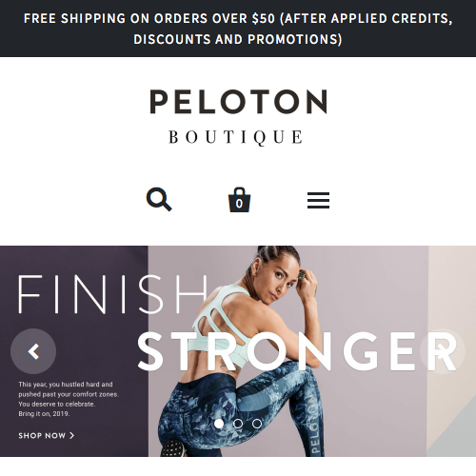The image size is (476, 476).
Task: Click the BOUTIQUE text under the logo
Action: (x=235, y=137)
